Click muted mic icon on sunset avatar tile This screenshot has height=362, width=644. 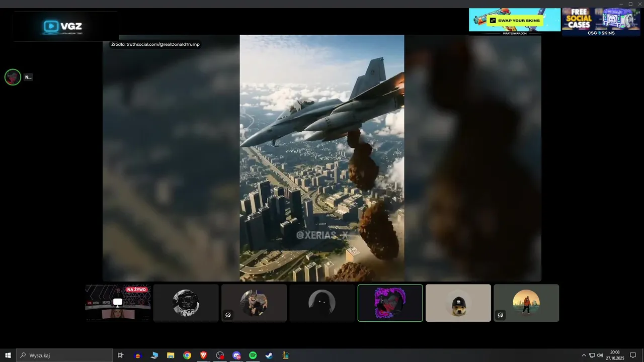500,315
